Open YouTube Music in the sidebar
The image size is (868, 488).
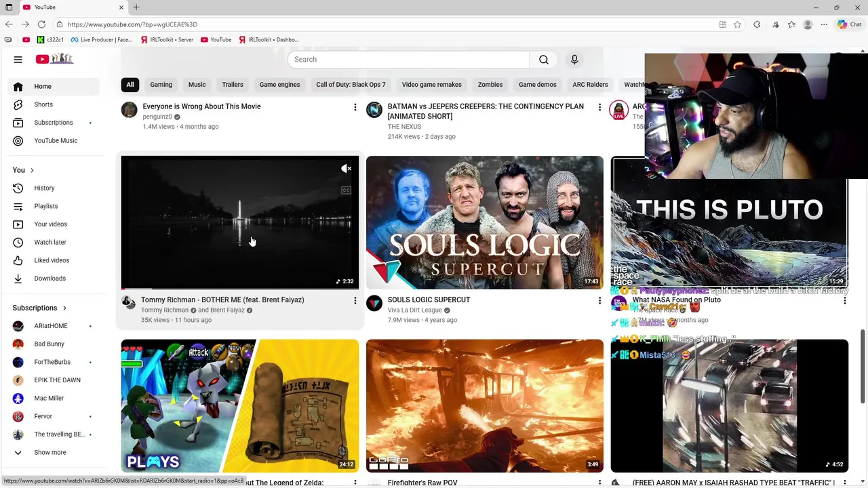click(53, 140)
